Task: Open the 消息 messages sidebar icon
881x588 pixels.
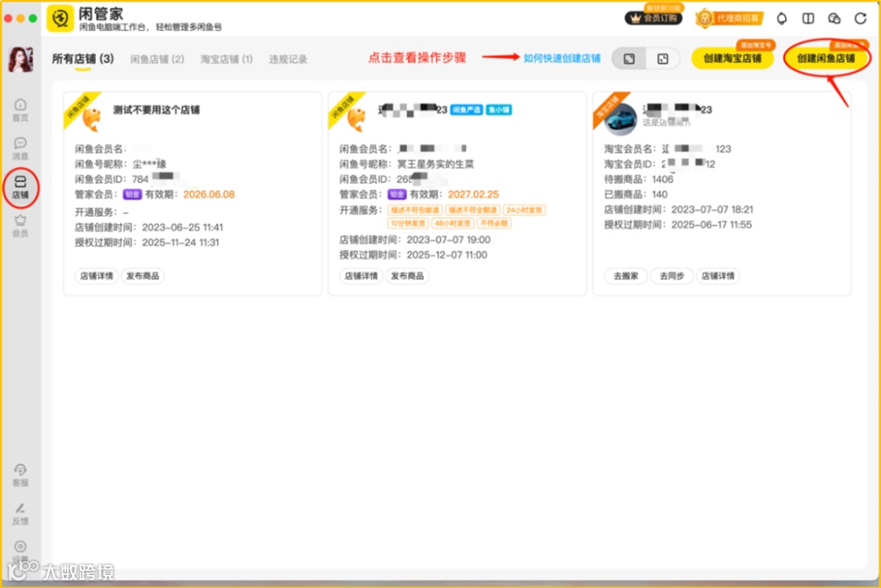Action: point(20,148)
